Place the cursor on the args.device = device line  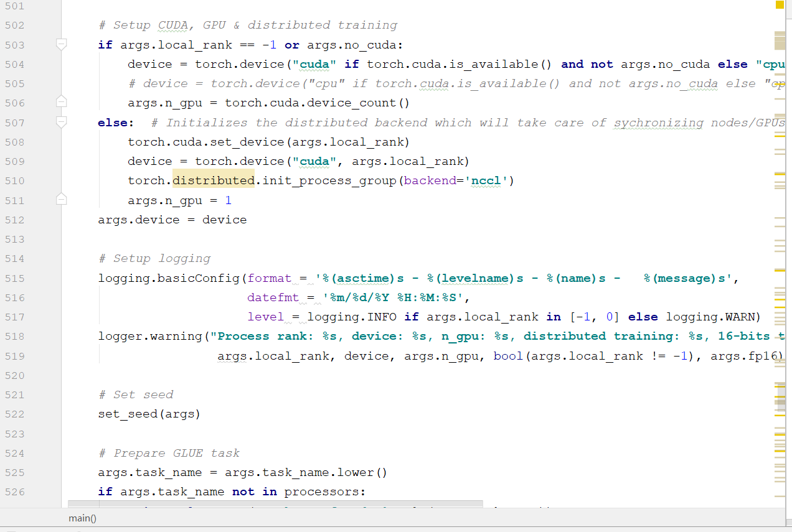pos(172,220)
